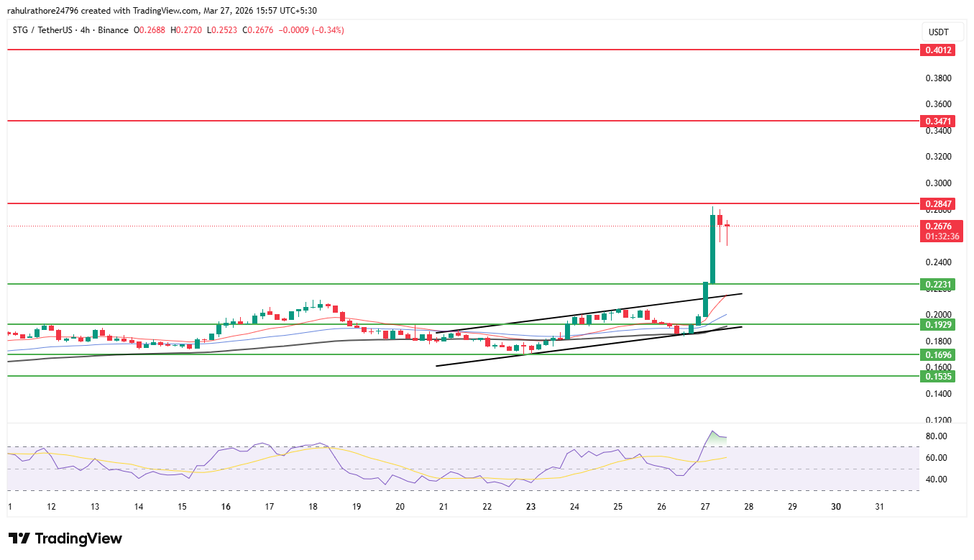Click date 16 on time axis
This screenshot has height=560, width=974.
226,507
